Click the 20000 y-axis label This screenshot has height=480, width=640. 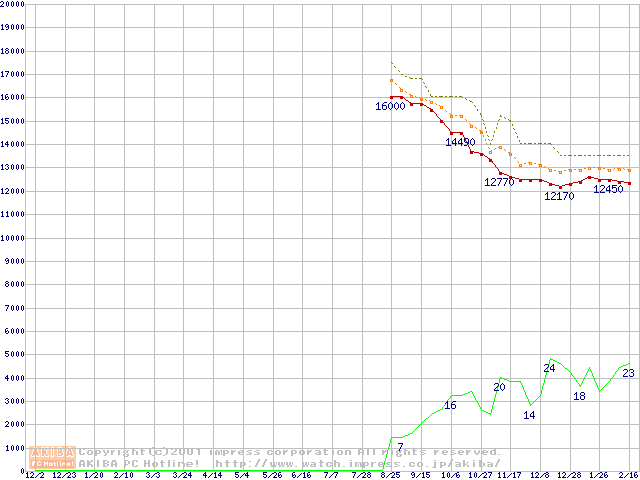click(x=13, y=4)
